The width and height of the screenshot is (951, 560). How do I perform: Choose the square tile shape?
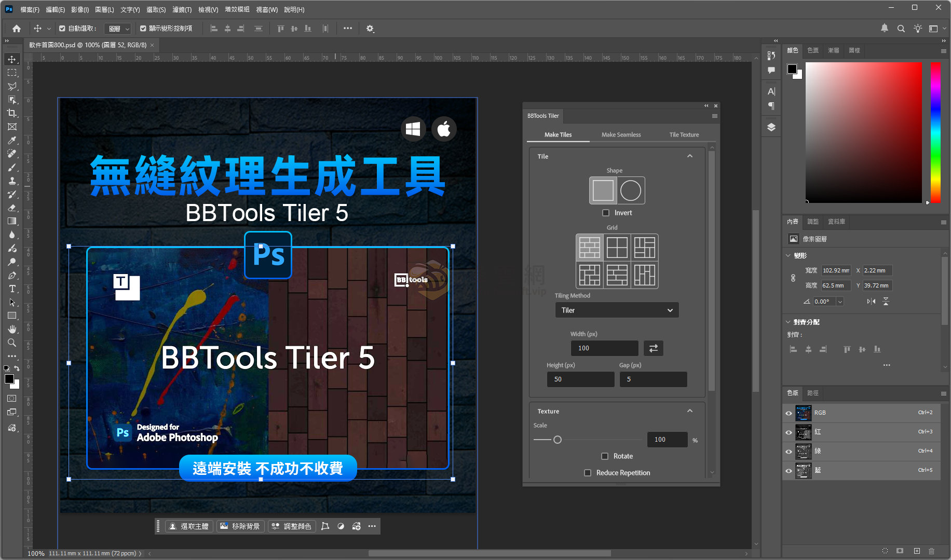tap(603, 190)
